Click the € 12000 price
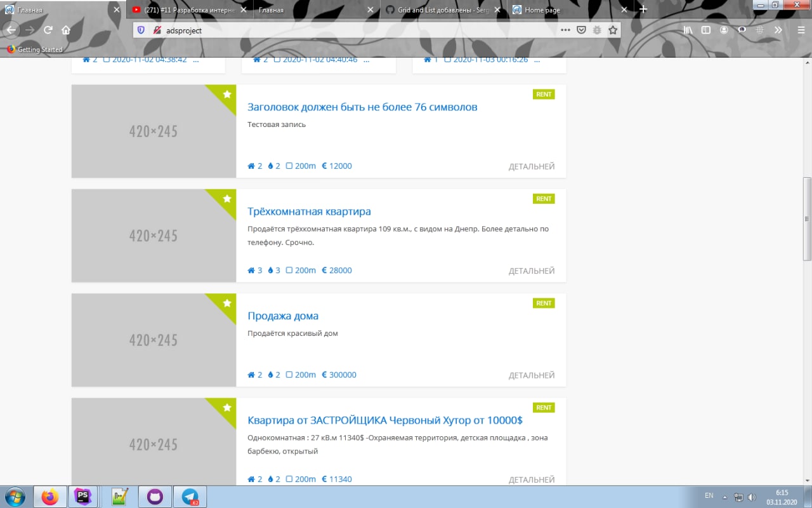 coord(337,166)
